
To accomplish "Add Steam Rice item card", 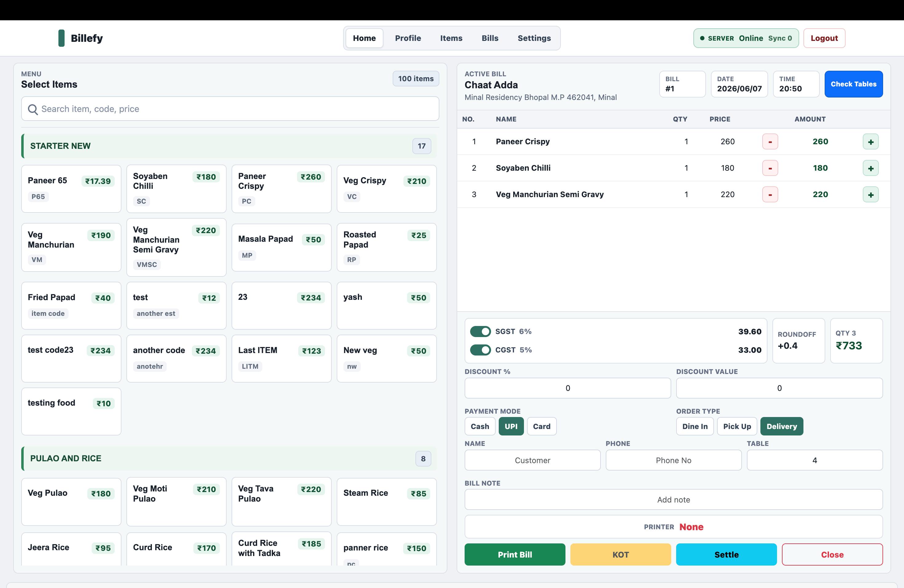I will (387, 502).
